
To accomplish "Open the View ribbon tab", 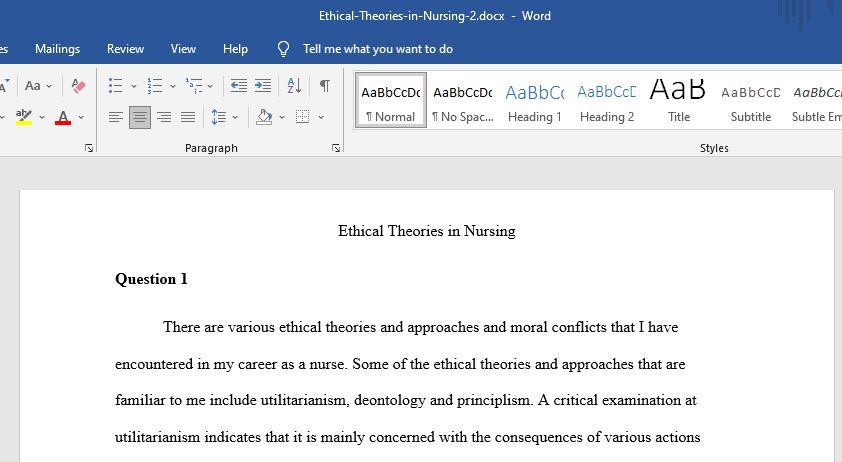I will coord(183,49).
